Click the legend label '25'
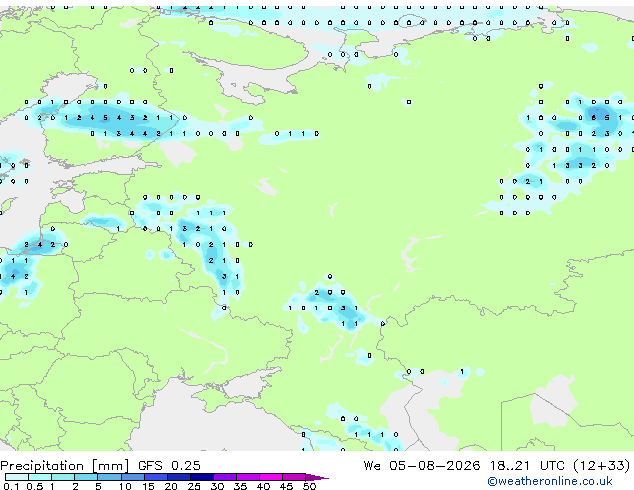Viewport: 634px width, 490px height. (194, 486)
